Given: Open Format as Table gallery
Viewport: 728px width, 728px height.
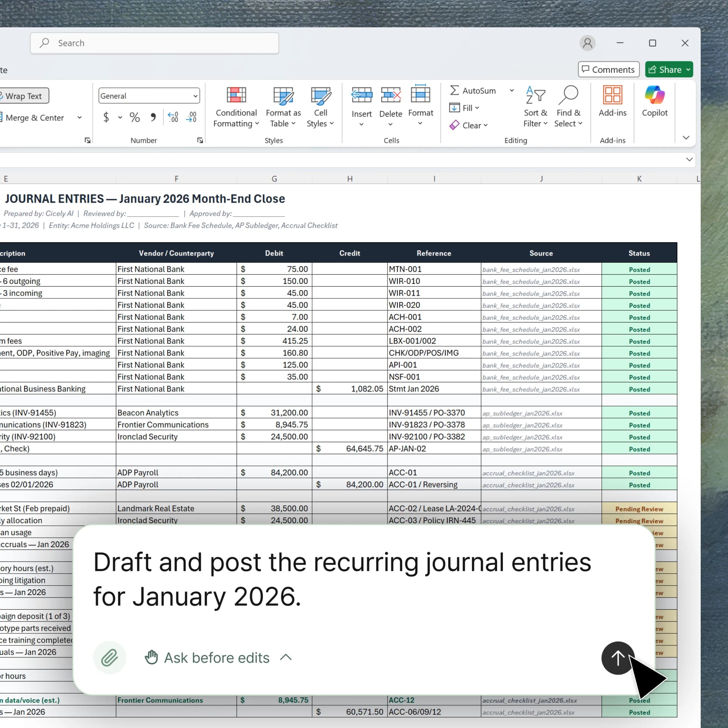Looking at the screenshot, I should click(x=283, y=95).
